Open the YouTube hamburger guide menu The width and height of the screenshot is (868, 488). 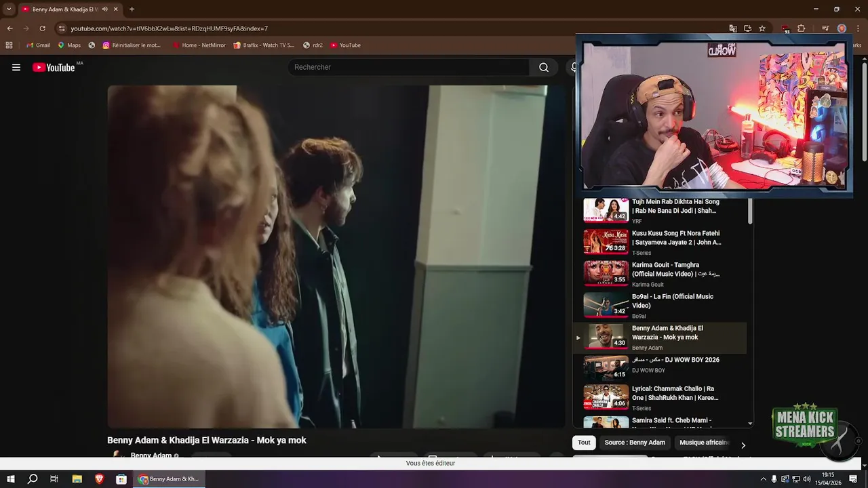pos(16,67)
